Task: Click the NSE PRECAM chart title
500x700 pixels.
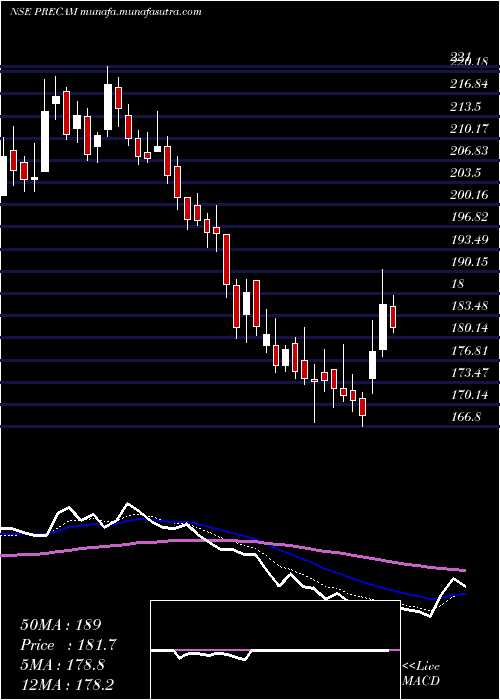Action: 44,12
